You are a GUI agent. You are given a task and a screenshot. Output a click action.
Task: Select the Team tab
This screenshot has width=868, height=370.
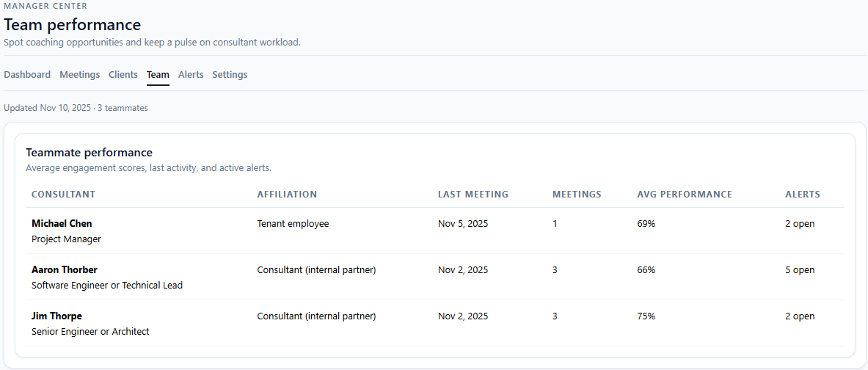pyautogui.click(x=158, y=75)
